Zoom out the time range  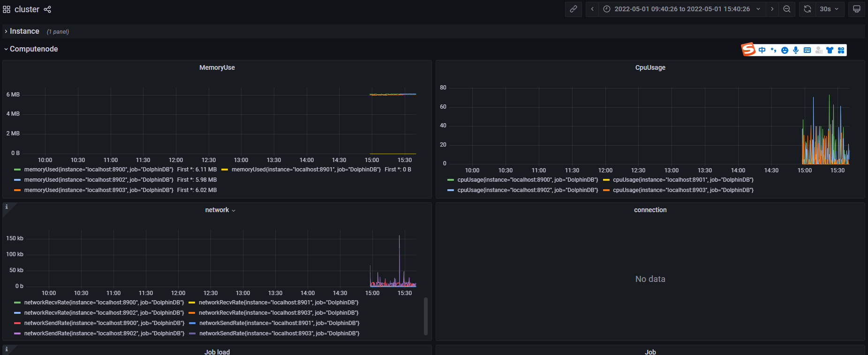click(787, 9)
